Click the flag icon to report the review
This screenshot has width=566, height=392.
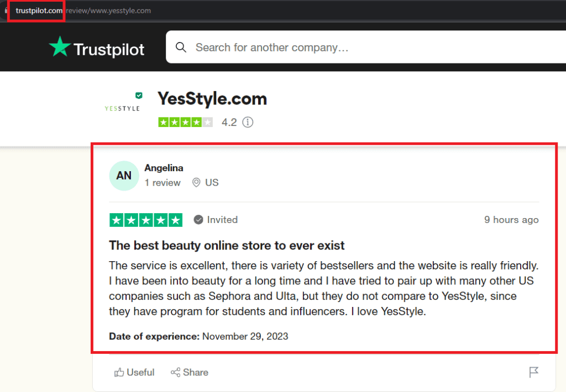pos(533,372)
